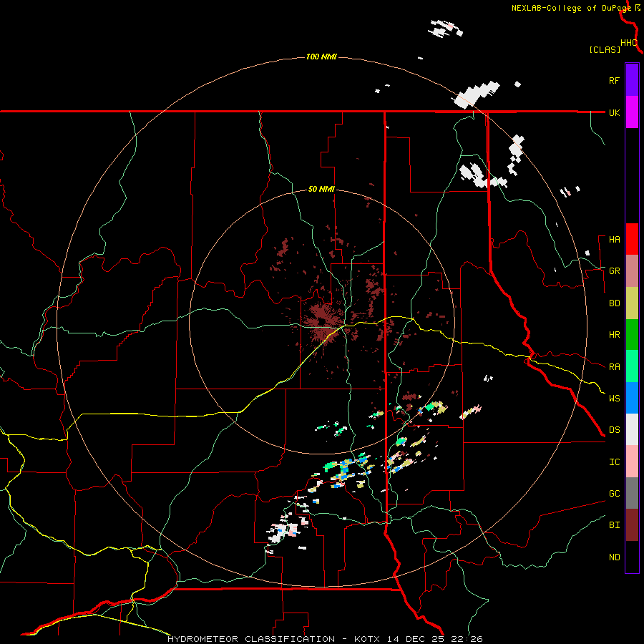Click the Hydrometeor Classification KOTX title
The image size is (644, 644).
[x=325, y=639]
